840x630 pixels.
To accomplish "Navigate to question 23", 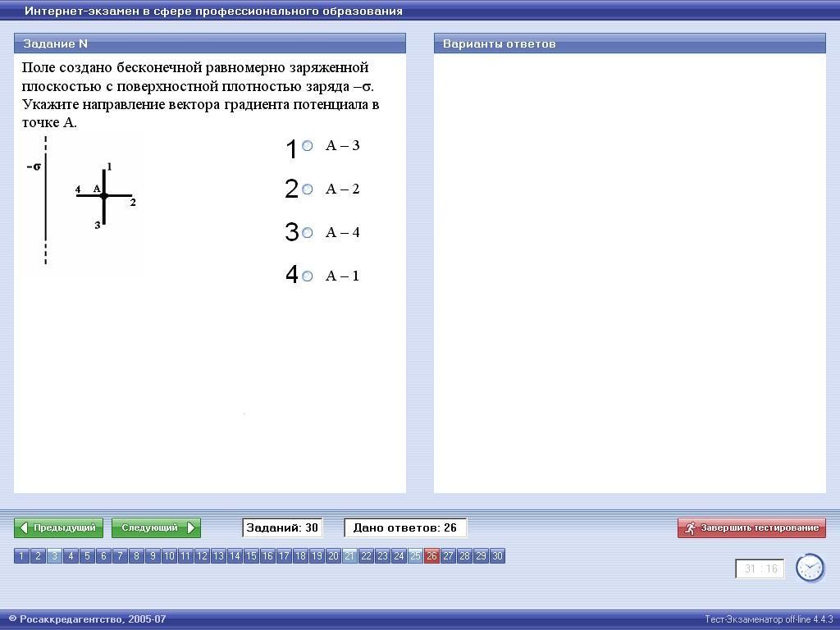I will 382,556.
